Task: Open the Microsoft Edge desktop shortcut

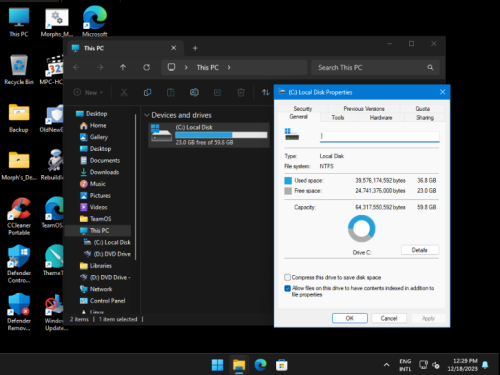Action: click(x=95, y=21)
